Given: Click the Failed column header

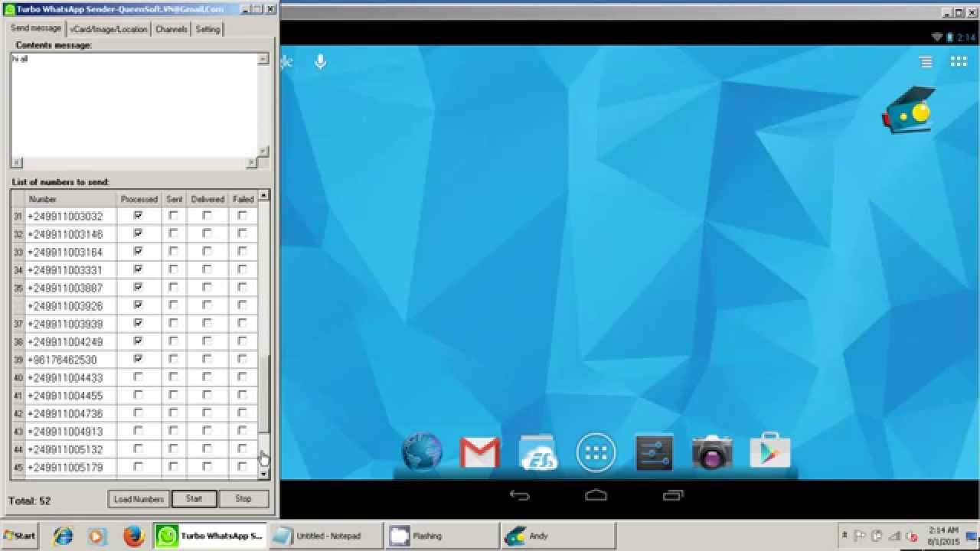Looking at the screenshot, I should (x=243, y=199).
